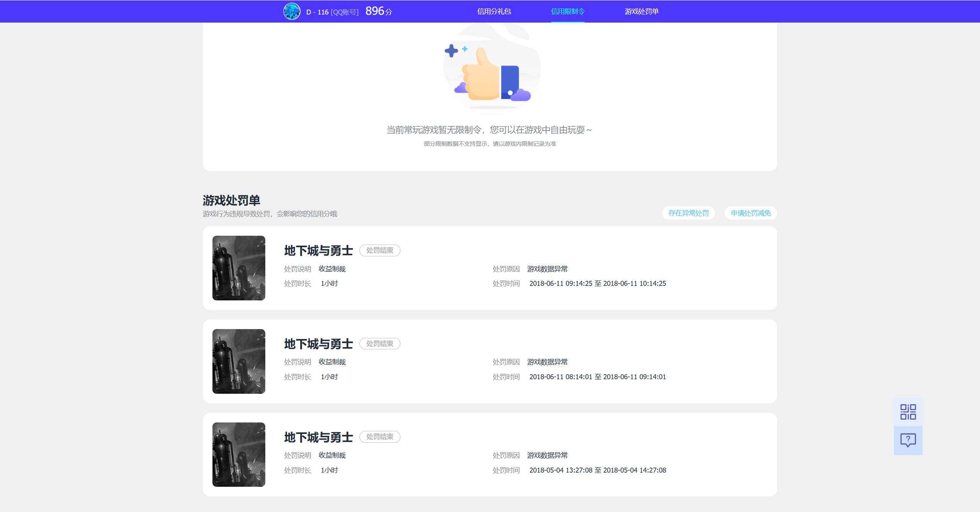This screenshot has height=512, width=980.
Task: Click the 当前常玩游戏暂无限制令 message
Action: pyautogui.click(x=489, y=130)
